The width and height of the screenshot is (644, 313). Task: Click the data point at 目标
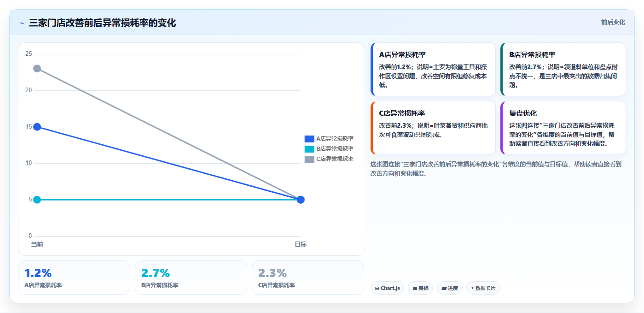301,200
